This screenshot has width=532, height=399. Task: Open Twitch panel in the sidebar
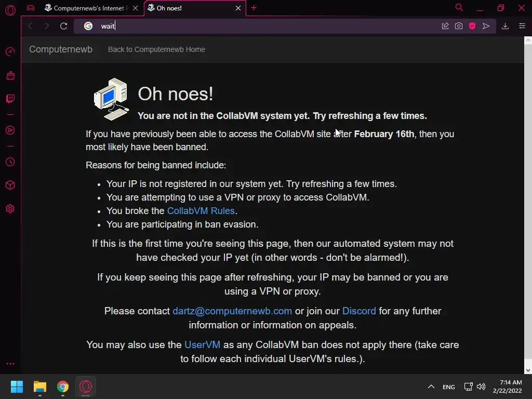[10, 99]
